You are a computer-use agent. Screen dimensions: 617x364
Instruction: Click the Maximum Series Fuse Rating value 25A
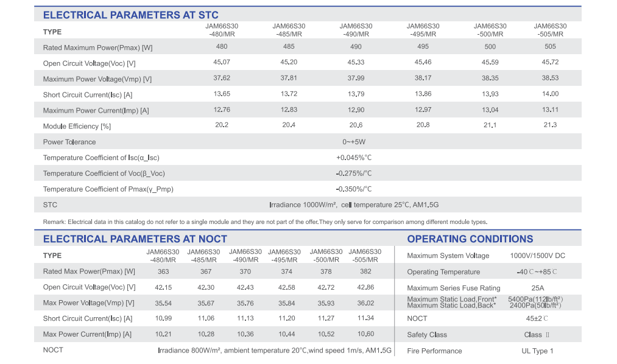(537, 288)
